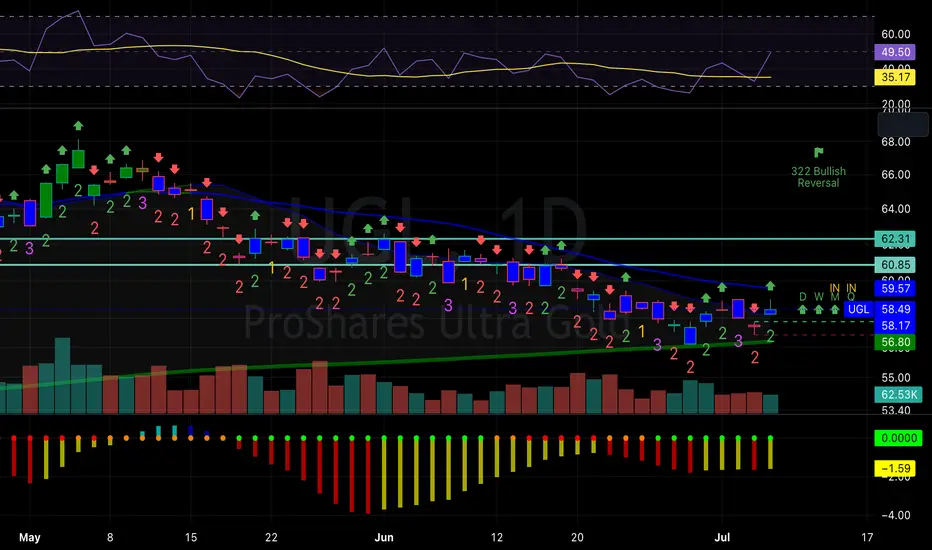Click the purple 49.50 RSI value label

pyautogui.click(x=895, y=52)
